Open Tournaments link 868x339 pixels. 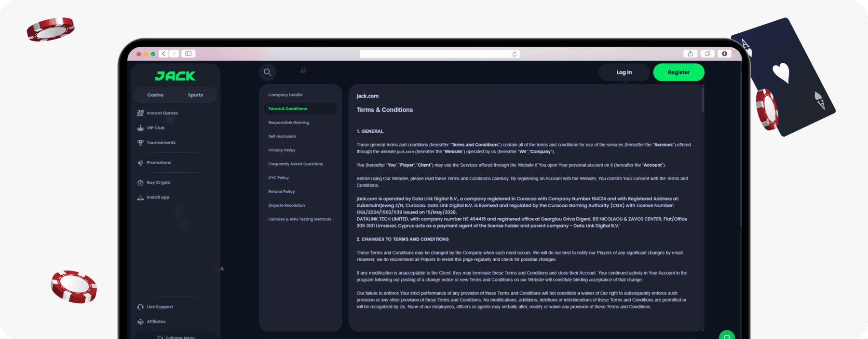[x=161, y=142]
